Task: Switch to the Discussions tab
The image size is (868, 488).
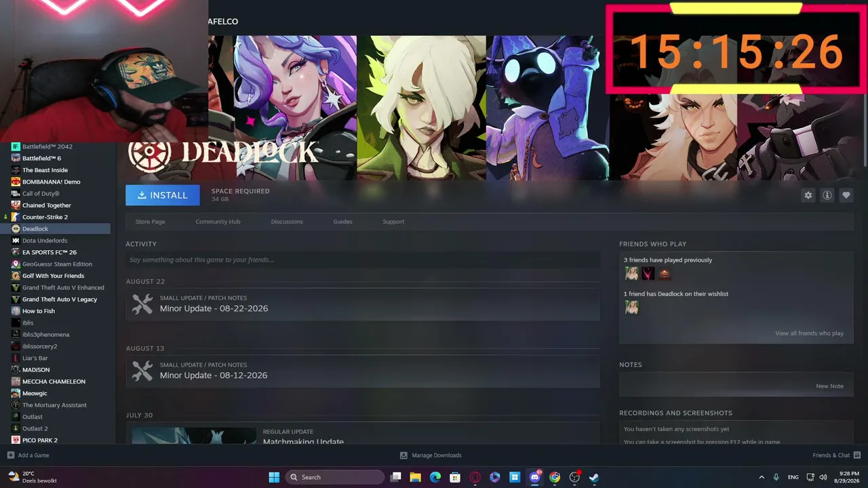Action: pos(287,222)
